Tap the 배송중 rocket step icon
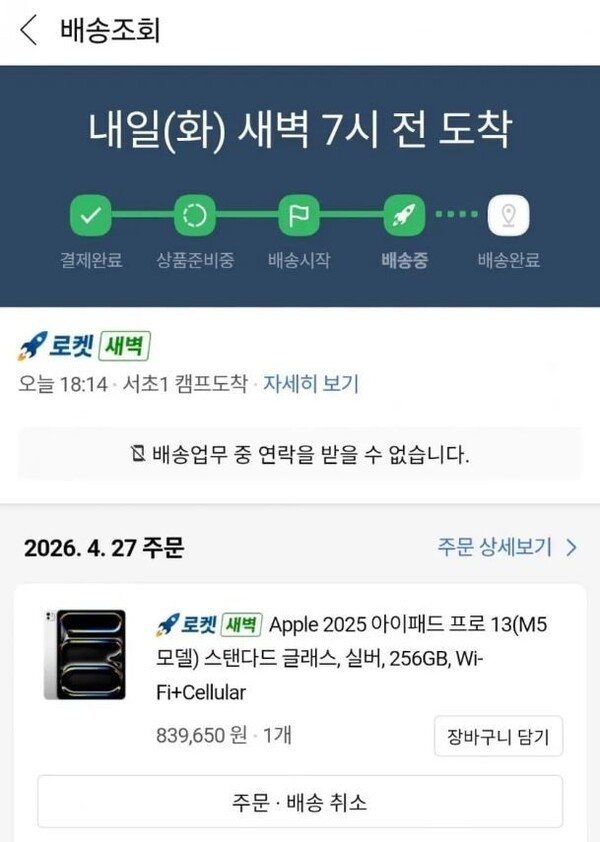 [x=404, y=215]
